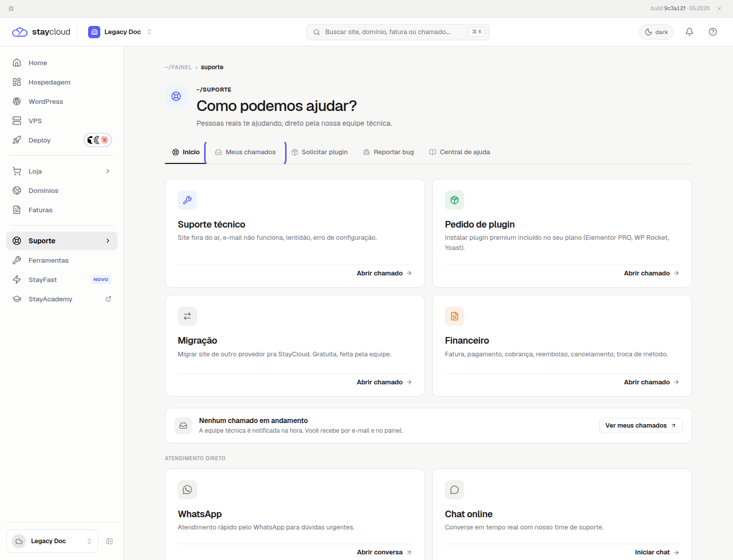Viewport: 733px width, 560px height.
Task: Click Ver meus chamados button
Action: (640, 426)
